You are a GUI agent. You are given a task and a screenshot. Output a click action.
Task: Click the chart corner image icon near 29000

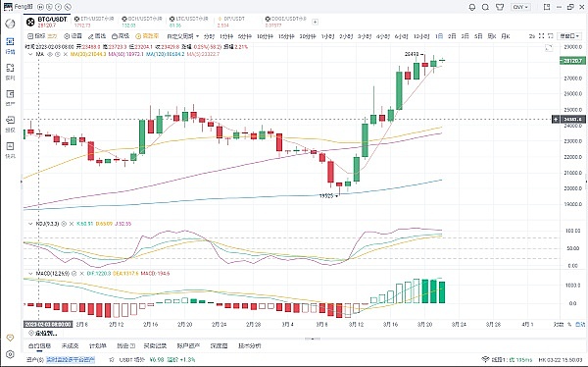coord(549,48)
